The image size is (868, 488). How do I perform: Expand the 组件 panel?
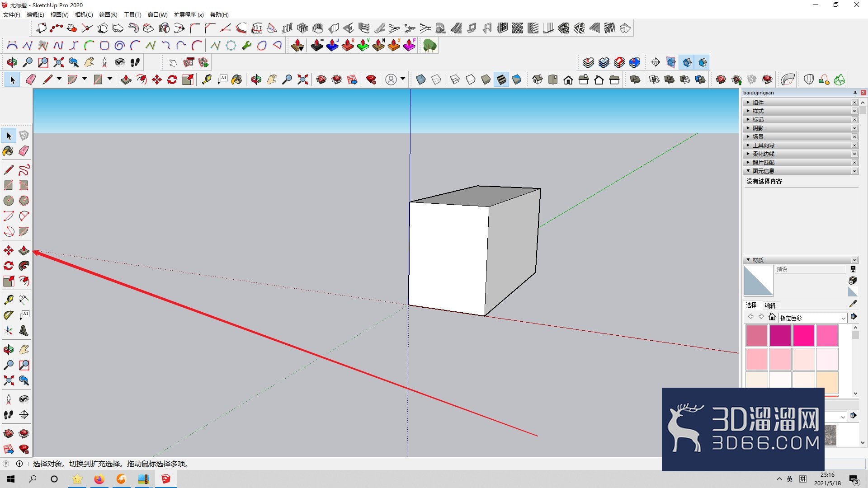800,103
